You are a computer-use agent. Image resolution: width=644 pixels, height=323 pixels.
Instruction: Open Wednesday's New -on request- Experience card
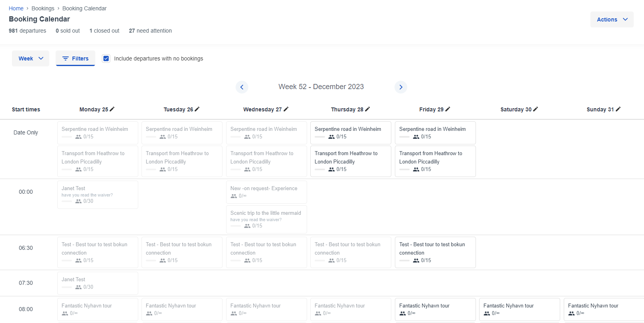pyautogui.click(x=266, y=192)
